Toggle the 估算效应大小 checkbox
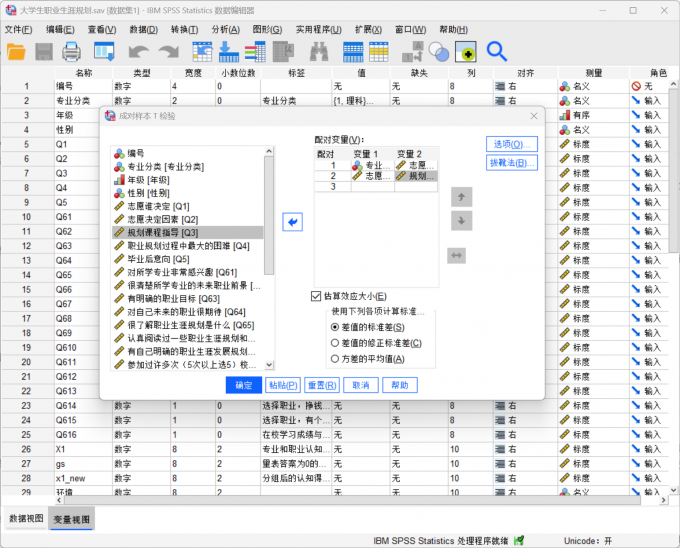 tap(316, 296)
